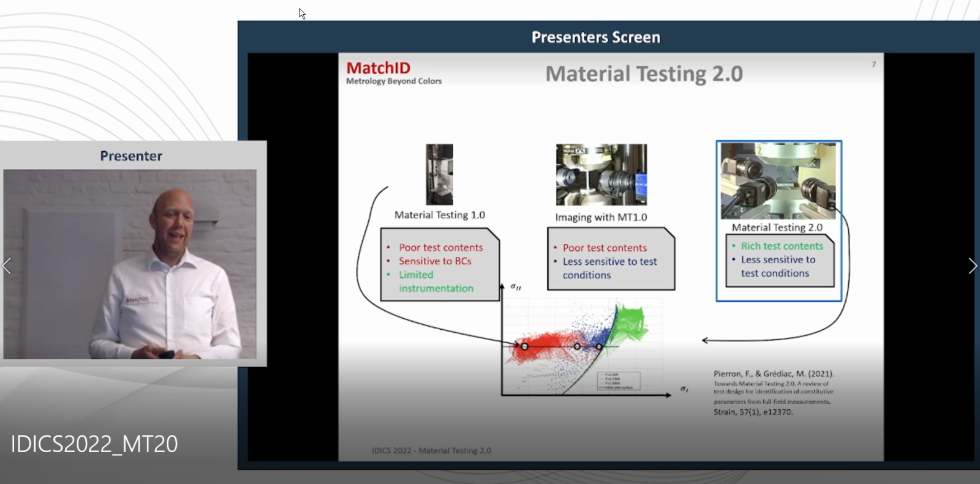
Task: Advance to next item with right chevron
Action: click(x=973, y=266)
